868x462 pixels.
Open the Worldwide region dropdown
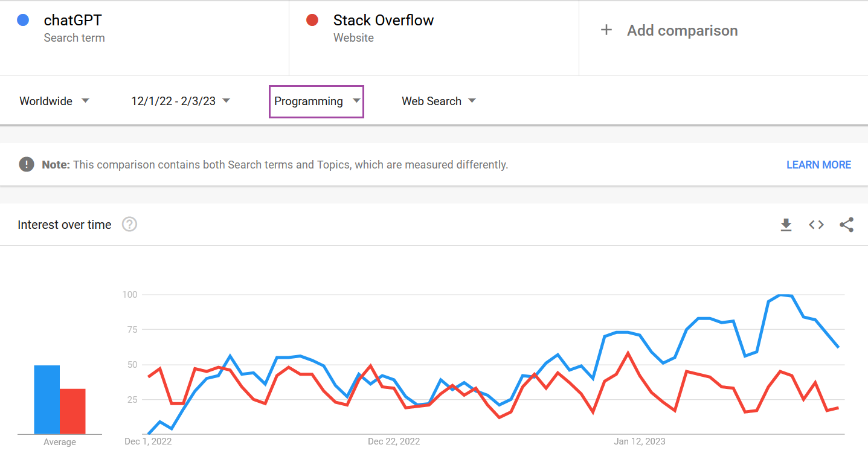54,101
